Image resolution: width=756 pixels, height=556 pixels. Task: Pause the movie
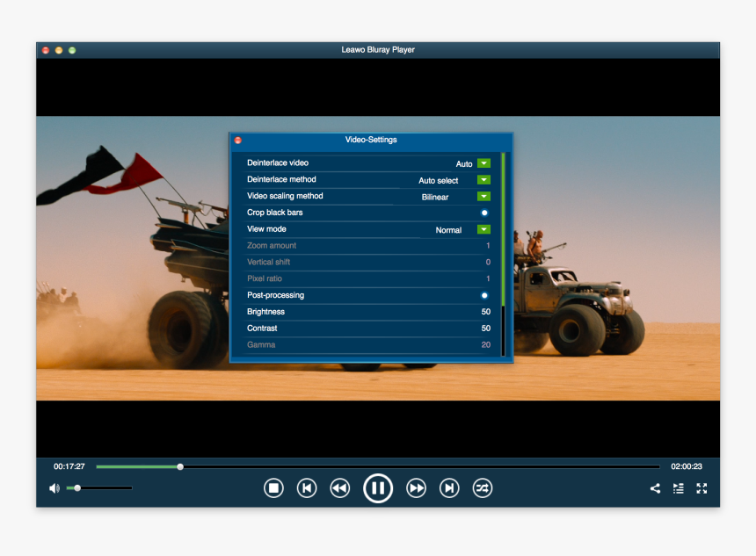click(378, 488)
